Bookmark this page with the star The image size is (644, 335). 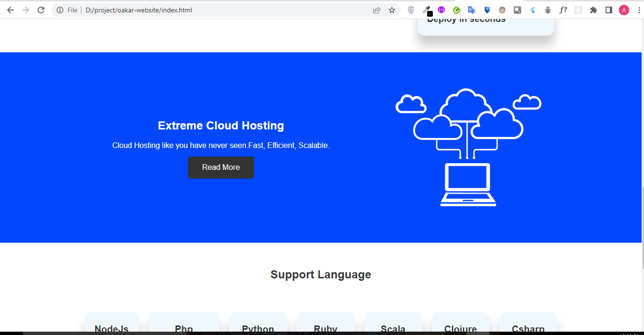click(x=391, y=10)
